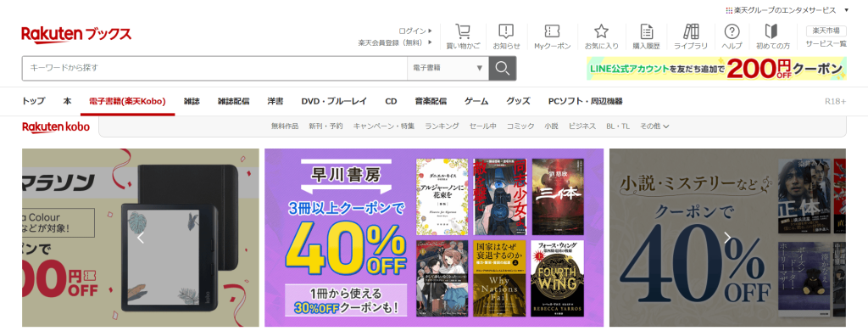The width and height of the screenshot is (868, 331).
Task: Open the お気に入り star icon
Action: point(601,31)
